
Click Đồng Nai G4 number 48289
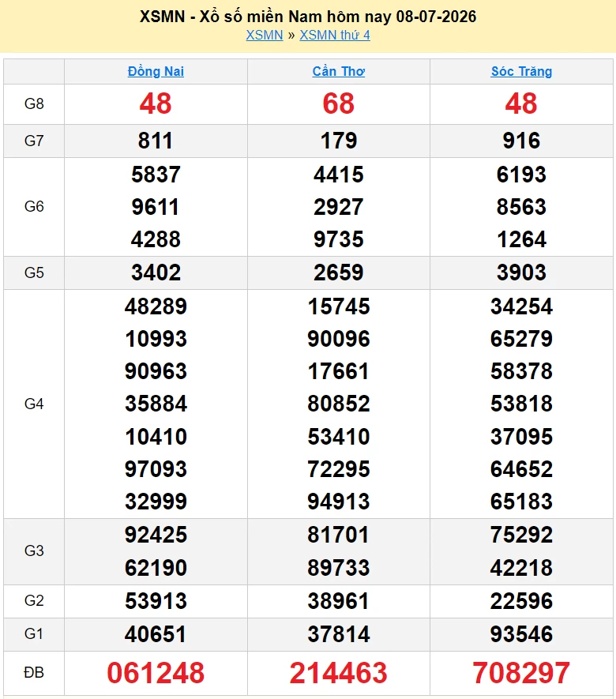coord(156,306)
